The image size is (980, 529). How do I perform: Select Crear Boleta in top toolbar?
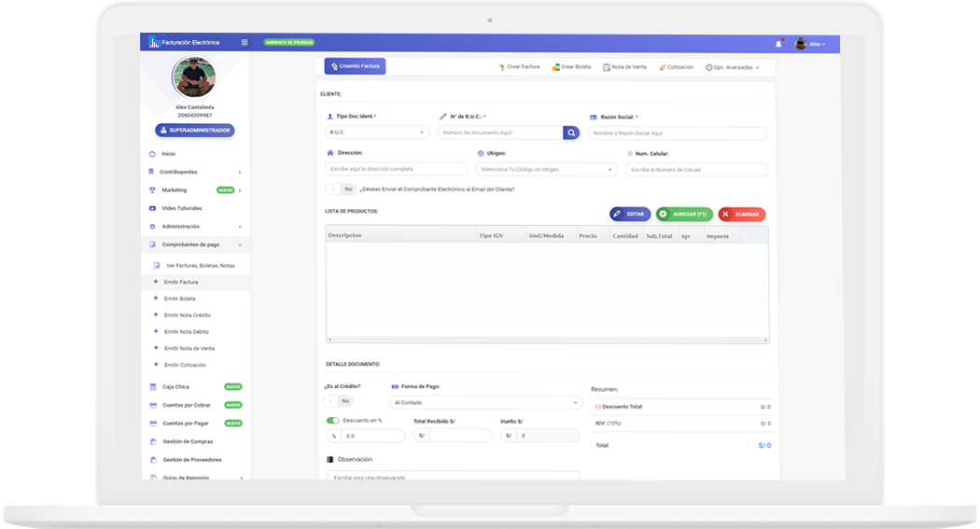[x=571, y=67]
